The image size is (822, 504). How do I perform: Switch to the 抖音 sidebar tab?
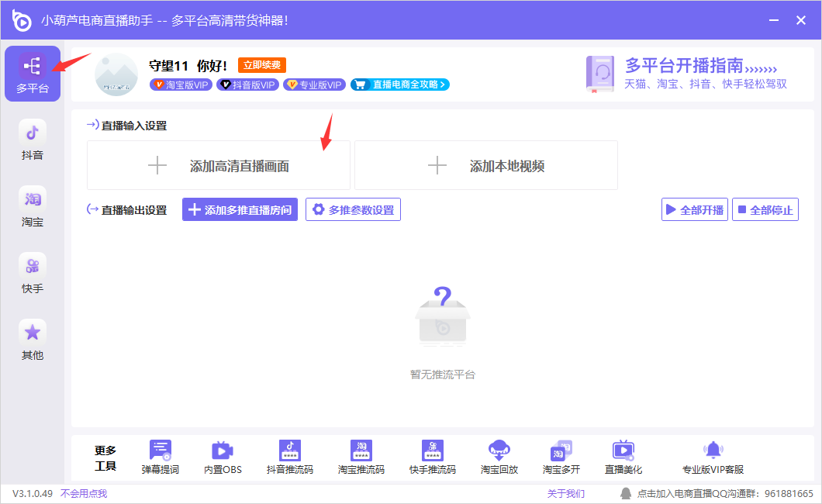(33, 140)
